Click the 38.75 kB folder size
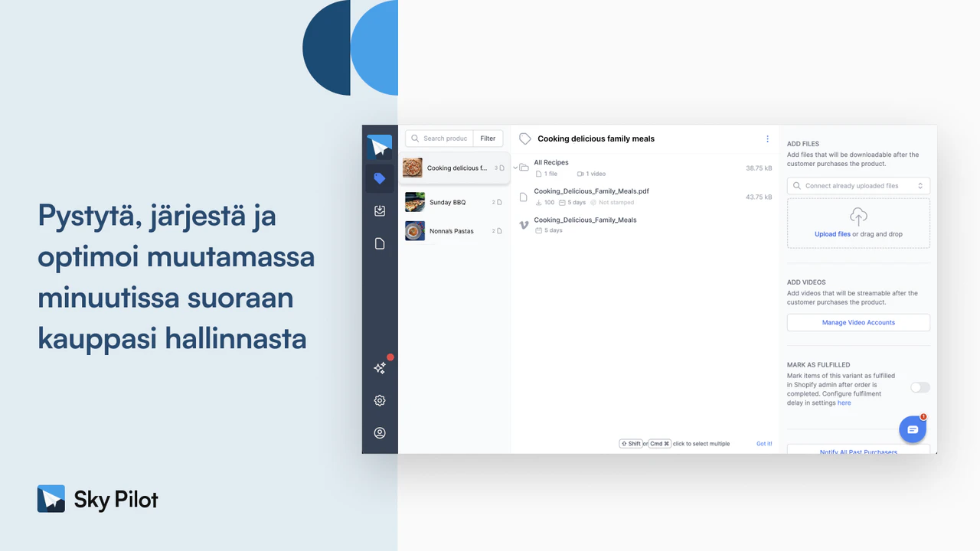Viewport: 980px width, 551px height. (x=759, y=168)
